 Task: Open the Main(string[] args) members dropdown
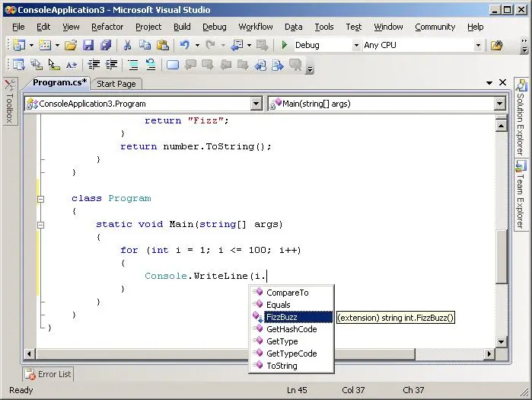click(499, 104)
